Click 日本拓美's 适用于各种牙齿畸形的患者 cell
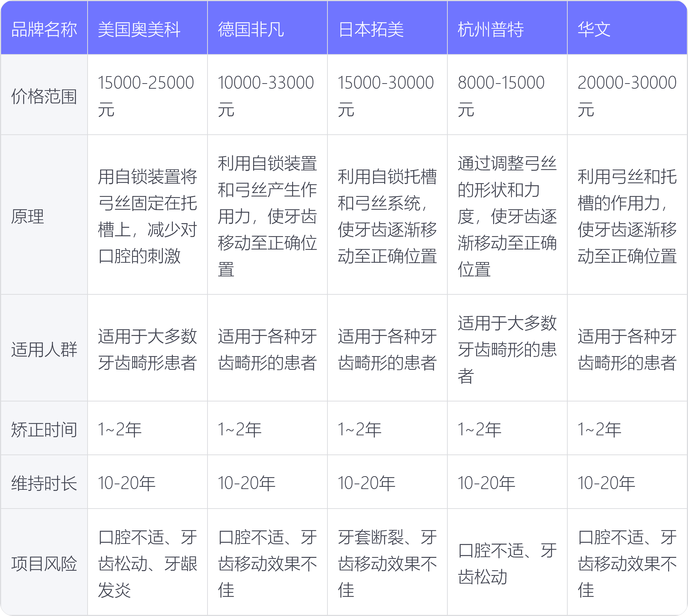This screenshot has width=688, height=616. coord(387,348)
